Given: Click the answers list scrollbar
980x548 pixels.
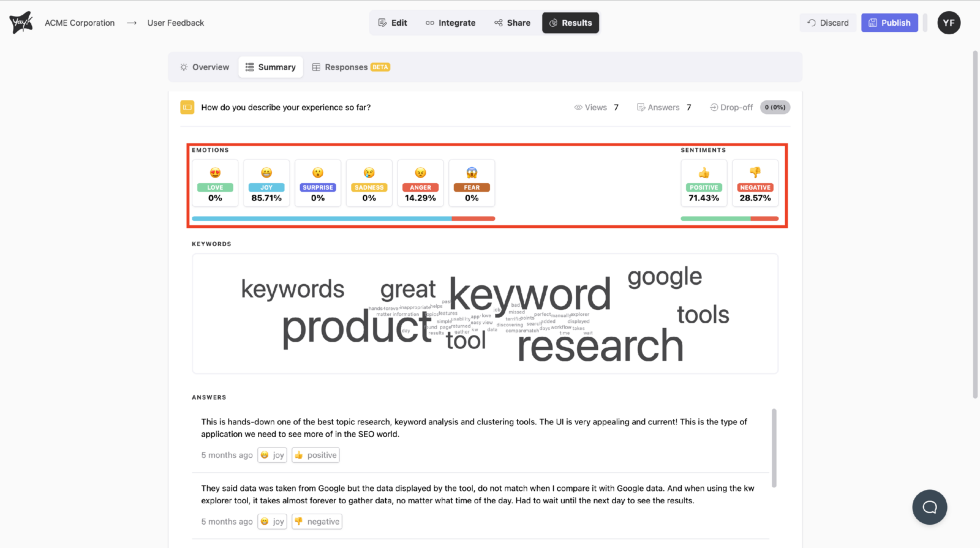Looking at the screenshot, I should [774, 448].
